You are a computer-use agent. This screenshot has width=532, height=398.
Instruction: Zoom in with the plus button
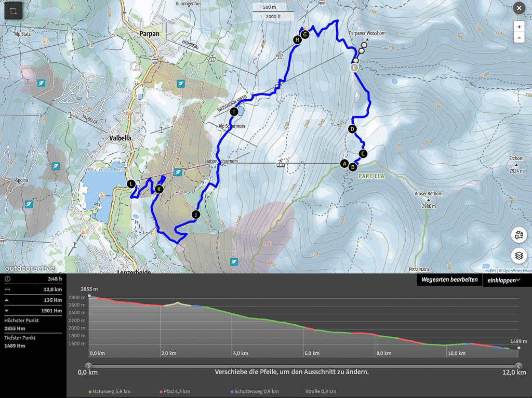click(518, 26)
